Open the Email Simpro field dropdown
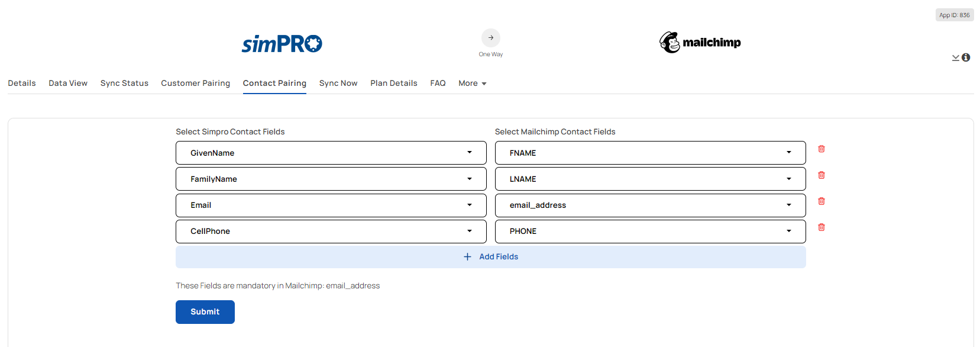This screenshot has width=980, height=347. click(331, 205)
